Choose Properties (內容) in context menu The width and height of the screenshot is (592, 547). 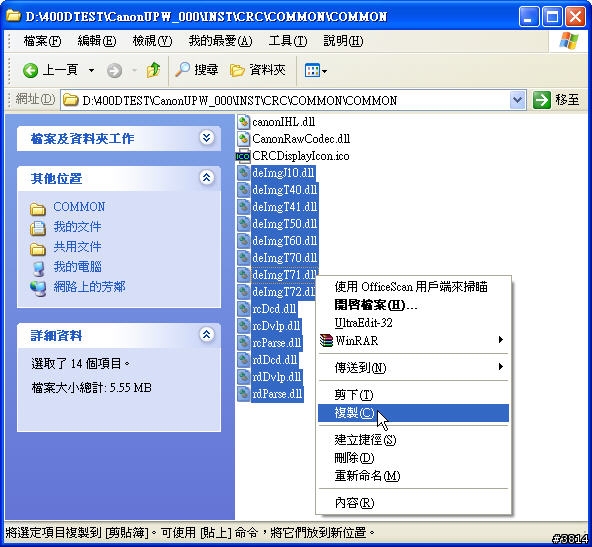pos(413,503)
